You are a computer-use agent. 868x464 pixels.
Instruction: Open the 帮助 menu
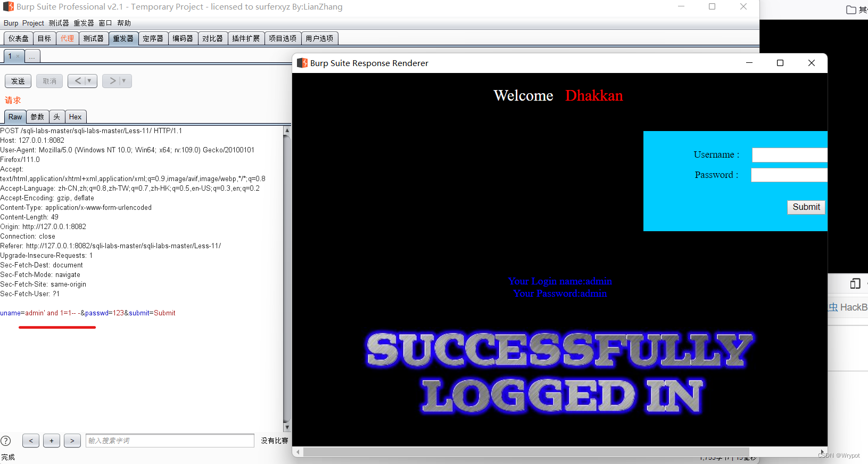pos(124,23)
